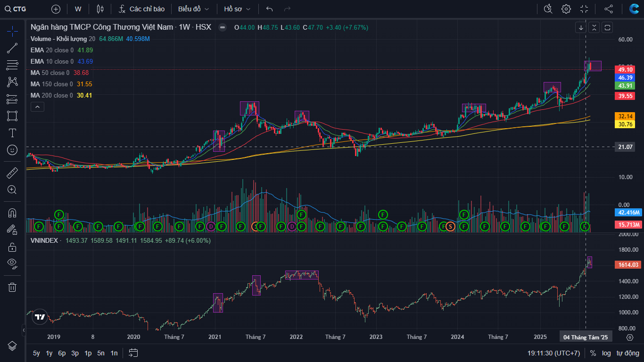644x362 pixels.
Task: Click the candlestick chart type icon
Action: (x=99, y=9)
